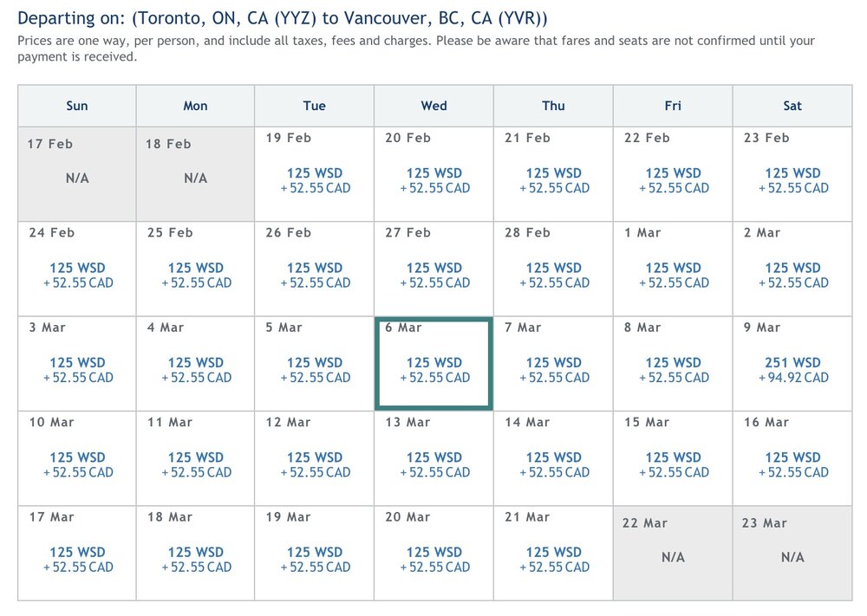This screenshot has height=616, width=867.
Task: Choose the 3 Mar fare cell
Action: 77,370
